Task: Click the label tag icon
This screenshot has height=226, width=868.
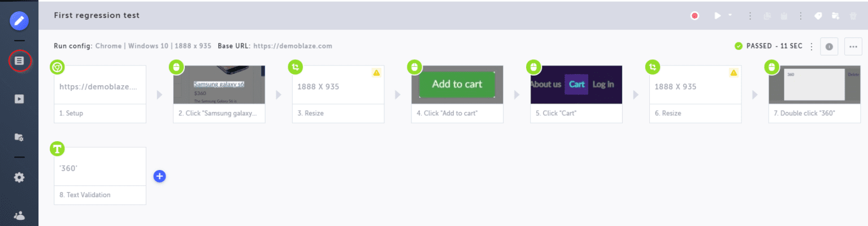Action: [x=818, y=16]
